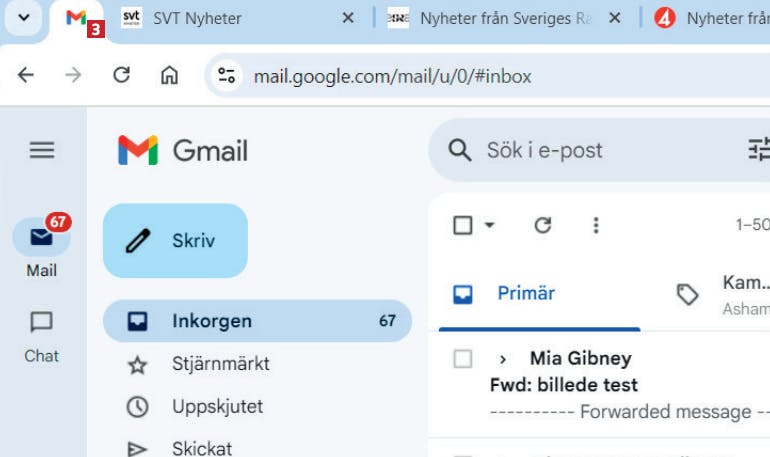This screenshot has height=457, width=770.
Task: Open the three-dot more options menu
Action: click(x=596, y=225)
